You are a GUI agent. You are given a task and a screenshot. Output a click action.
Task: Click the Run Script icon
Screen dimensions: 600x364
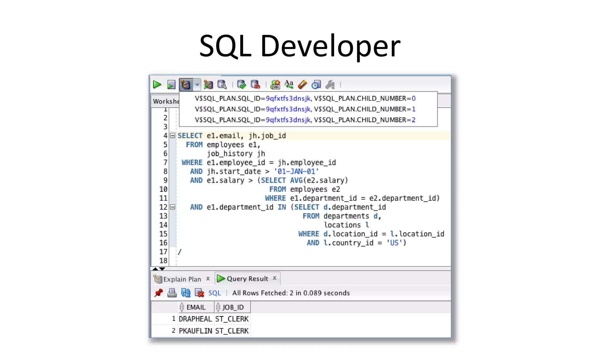pyautogui.click(x=171, y=85)
